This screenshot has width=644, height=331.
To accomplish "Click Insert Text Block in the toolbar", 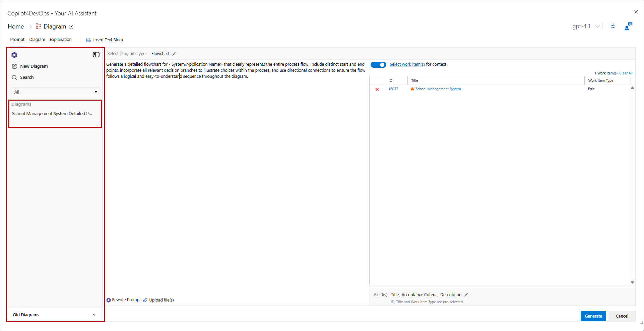I will [x=105, y=40].
